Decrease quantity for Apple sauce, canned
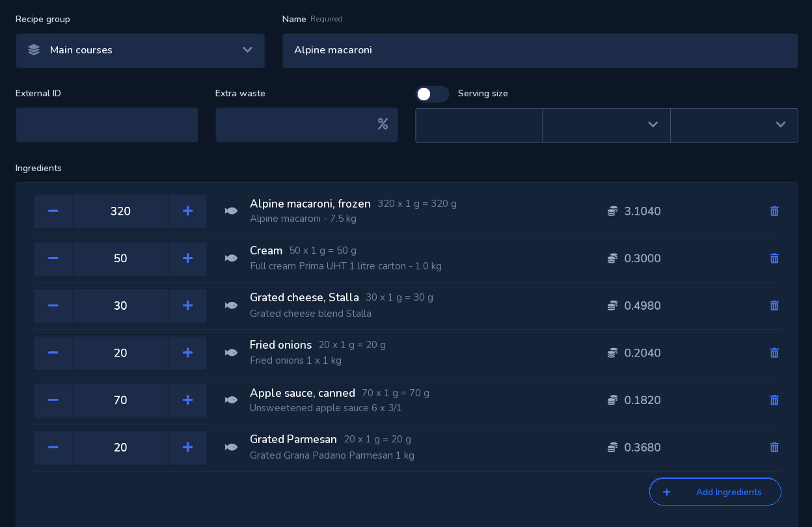The image size is (812, 527). point(53,400)
